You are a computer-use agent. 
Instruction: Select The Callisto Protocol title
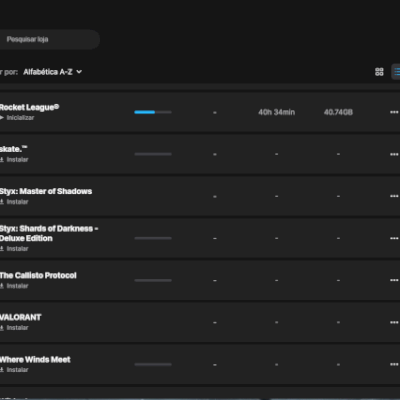pos(38,275)
